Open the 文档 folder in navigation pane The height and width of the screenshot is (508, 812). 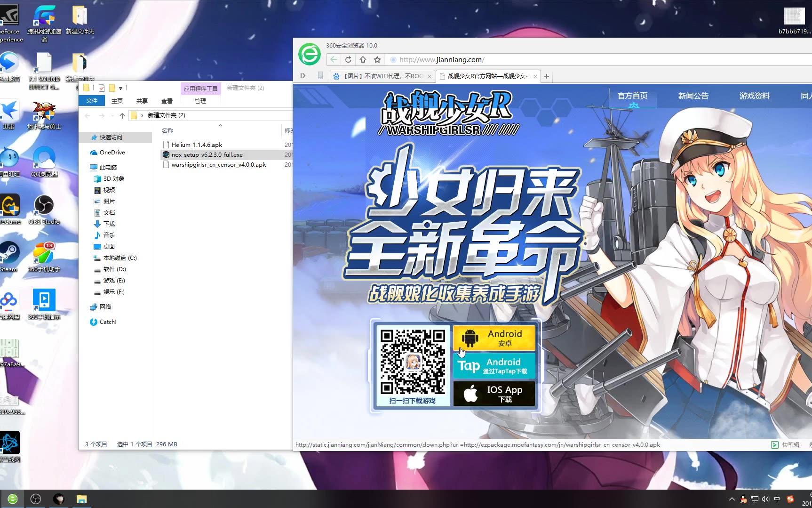[109, 213]
